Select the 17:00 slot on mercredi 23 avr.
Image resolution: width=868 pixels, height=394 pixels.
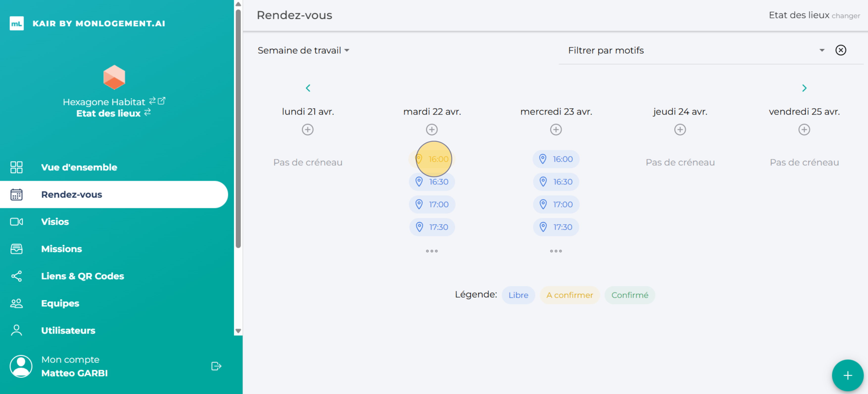tap(556, 204)
